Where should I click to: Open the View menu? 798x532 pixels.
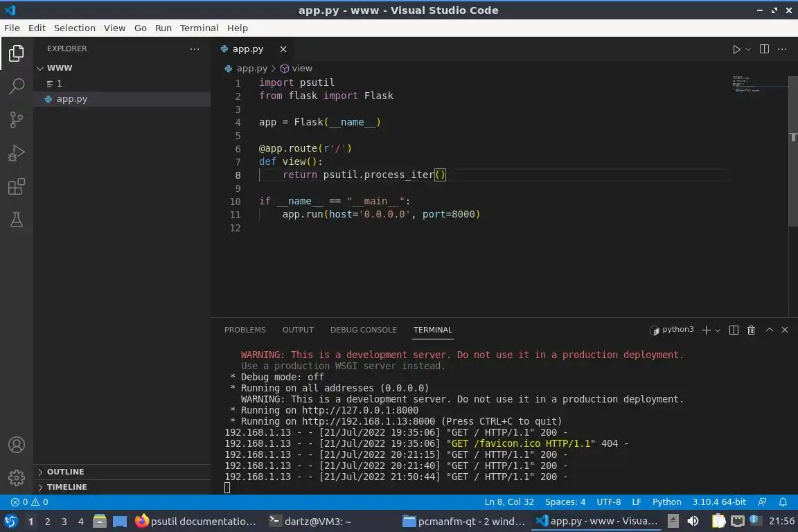coord(114,28)
